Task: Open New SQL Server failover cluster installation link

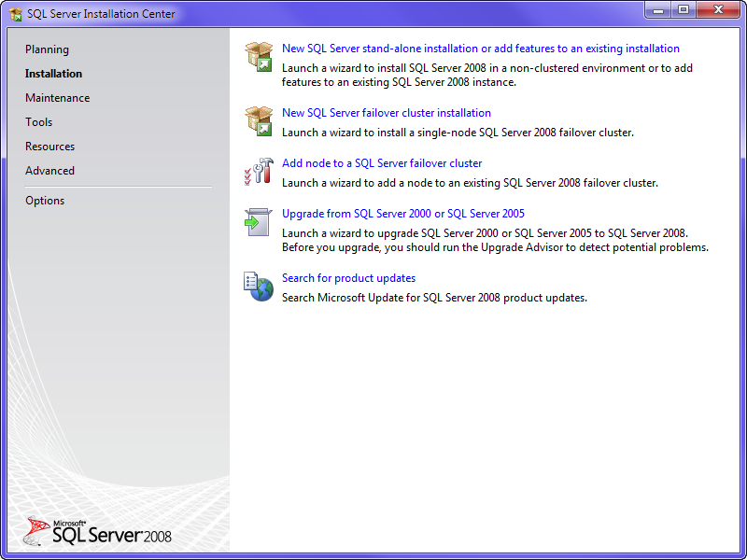Action: click(x=386, y=112)
